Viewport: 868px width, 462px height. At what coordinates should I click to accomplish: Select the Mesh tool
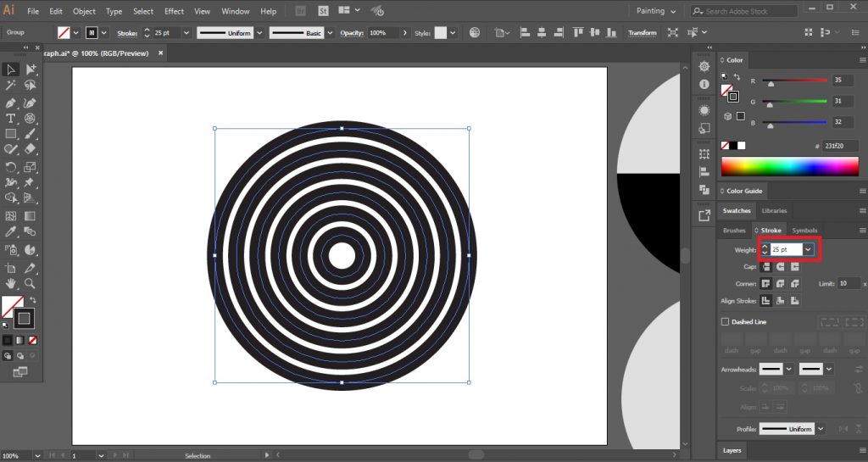click(10, 216)
